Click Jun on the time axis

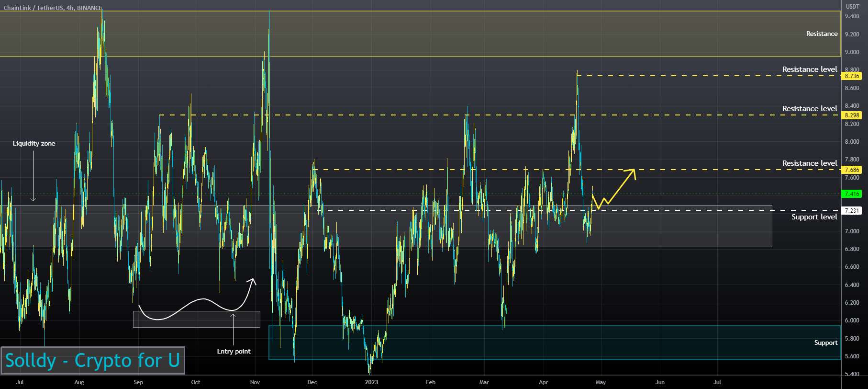[660, 382]
